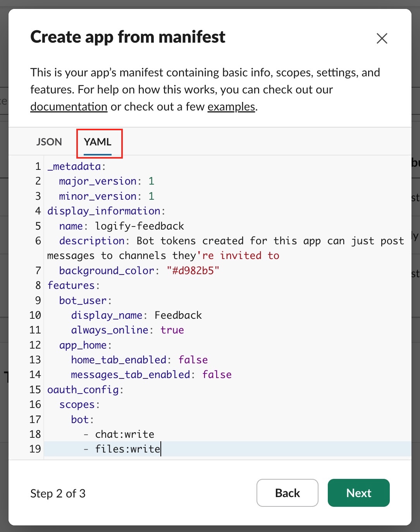This screenshot has height=532, width=420.
Task: Click the _metadata key on line 1
Action: click(74, 166)
